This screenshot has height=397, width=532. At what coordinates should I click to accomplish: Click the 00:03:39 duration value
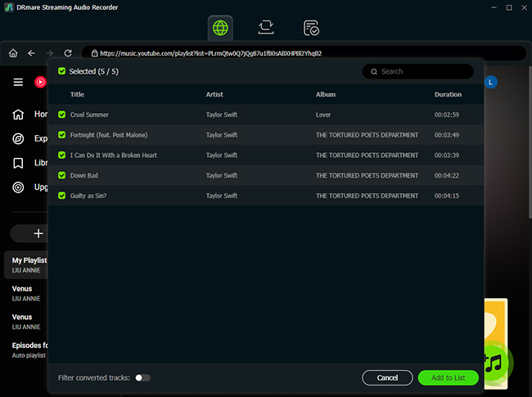click(447, 155)
